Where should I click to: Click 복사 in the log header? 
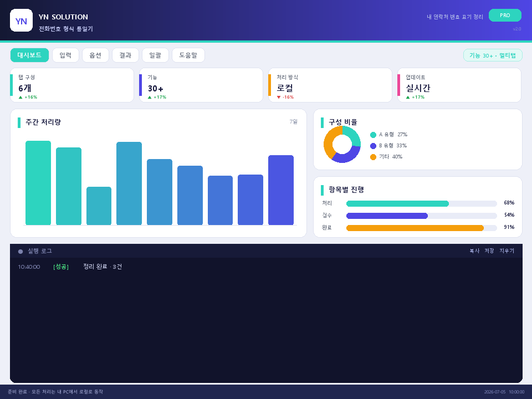click(x=474, y=250)
